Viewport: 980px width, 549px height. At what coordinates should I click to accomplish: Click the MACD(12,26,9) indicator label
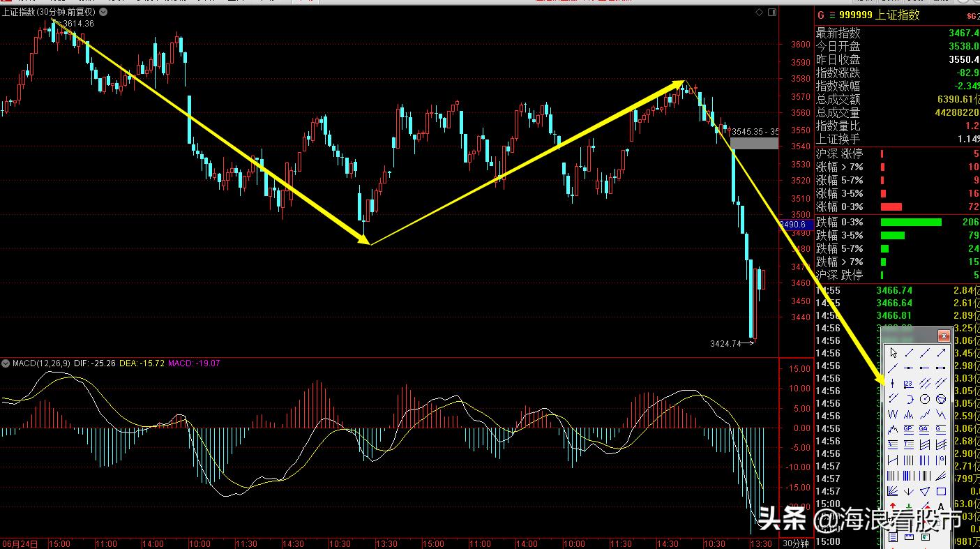click(x=41, y=363)
